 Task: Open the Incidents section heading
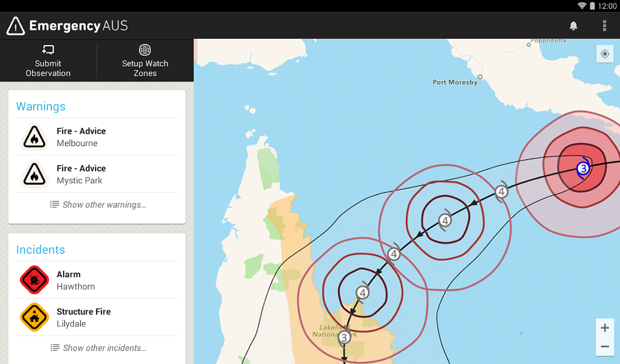40,250
